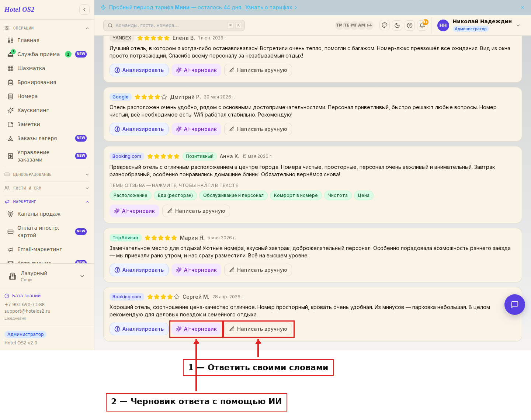
Task: Click the +4 more users badge
Action: (369, 25)
